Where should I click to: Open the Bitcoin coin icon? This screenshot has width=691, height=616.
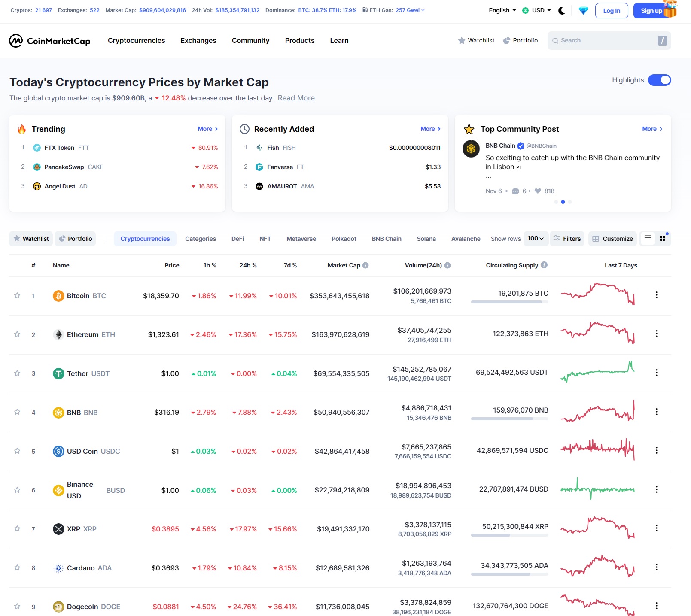tap(58, 296)
